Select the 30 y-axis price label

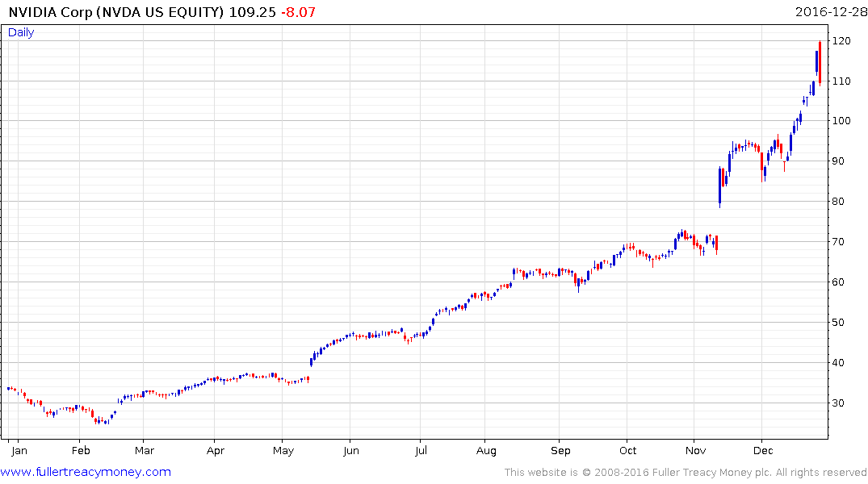click(x=839, y=403)
